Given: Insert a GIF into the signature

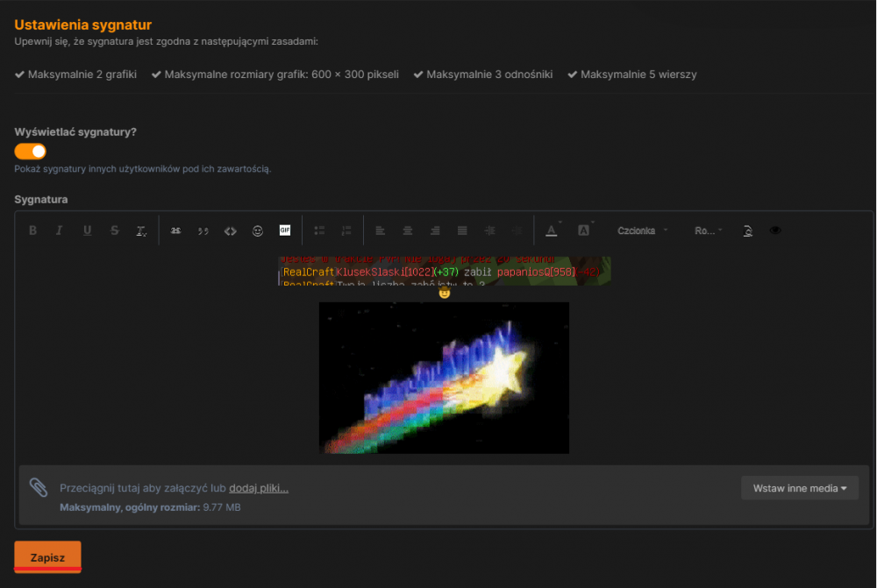Looking at the screenshot, I should (x=284, y=230).
